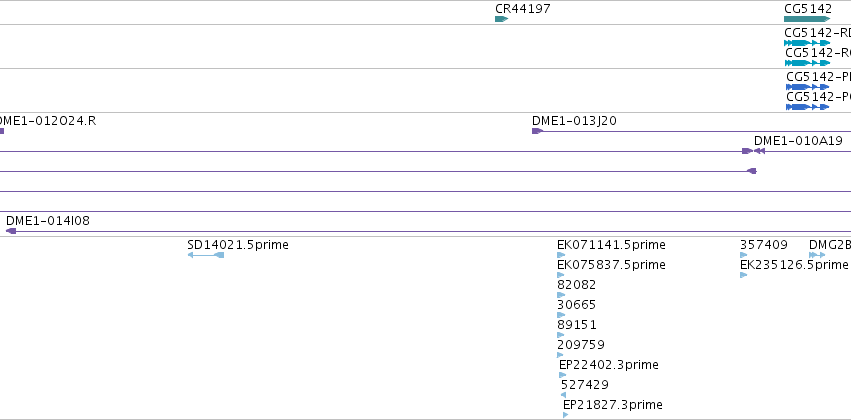Click the 30665 EST label

click(x=576, y=305)
